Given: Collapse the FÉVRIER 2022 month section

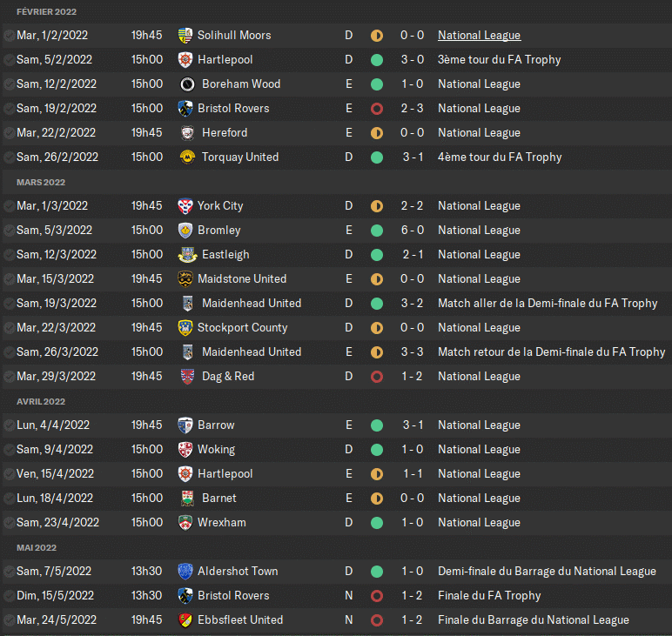Looking at the screenshot, I should pyautogui.click(x=46, y=11).
